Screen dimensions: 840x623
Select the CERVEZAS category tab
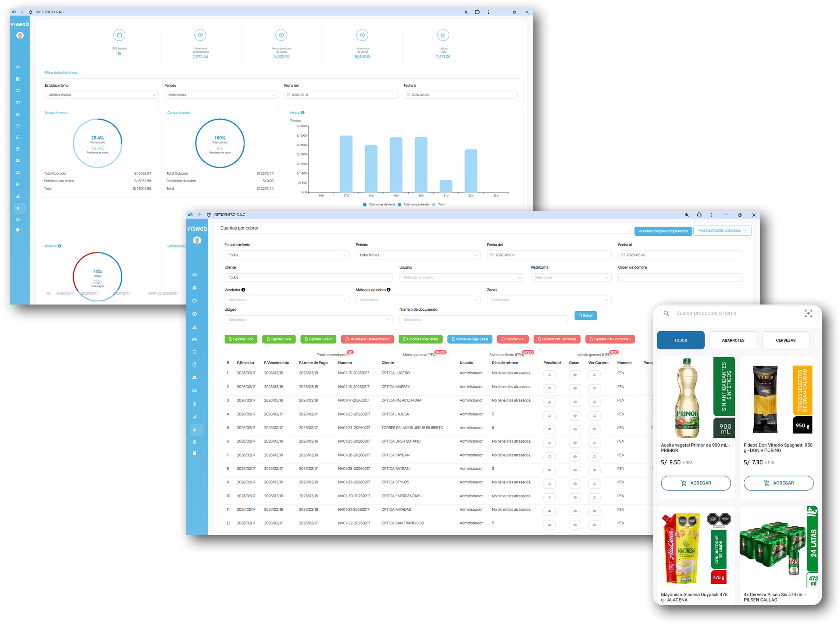tap(786, 341)
